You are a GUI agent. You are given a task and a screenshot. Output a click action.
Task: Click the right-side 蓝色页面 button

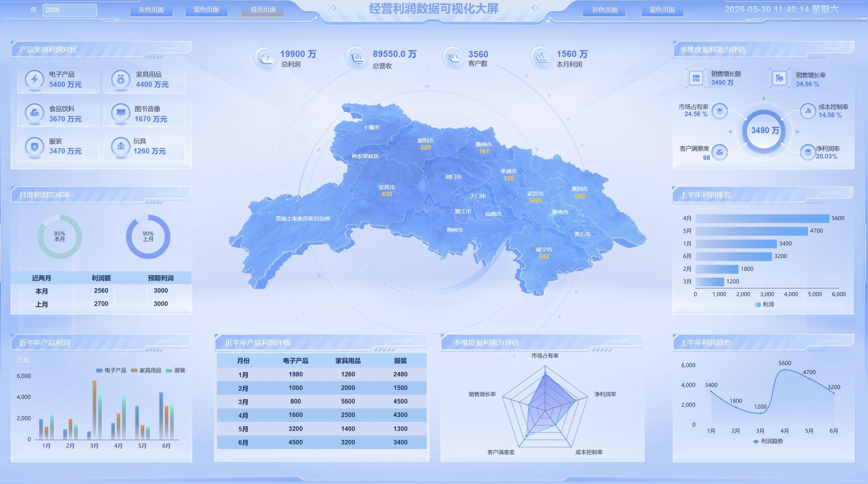click(x=662, y=10)
